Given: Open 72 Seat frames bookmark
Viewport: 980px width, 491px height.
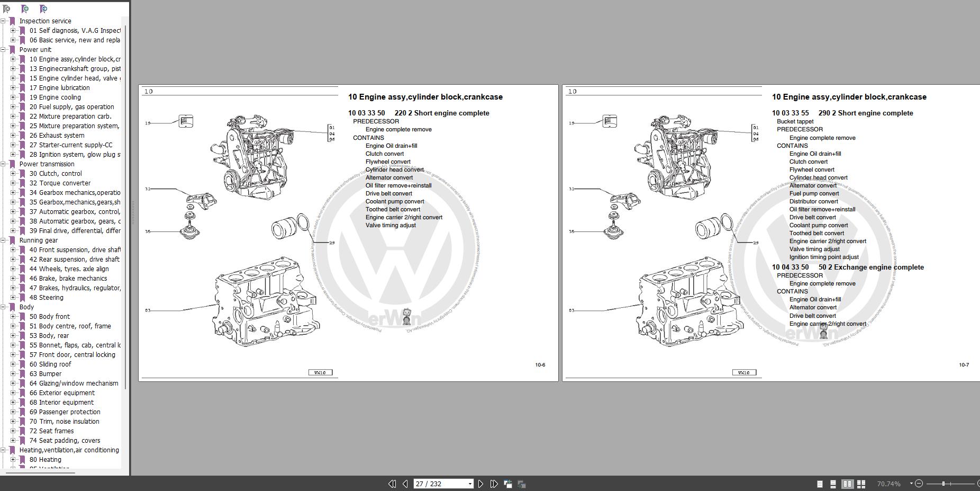Looking at the screenshot, I should click(52, 431).
